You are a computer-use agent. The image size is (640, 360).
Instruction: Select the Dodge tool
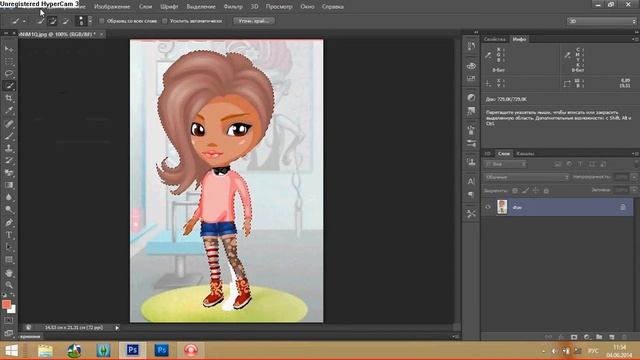(x=9, y=210)
